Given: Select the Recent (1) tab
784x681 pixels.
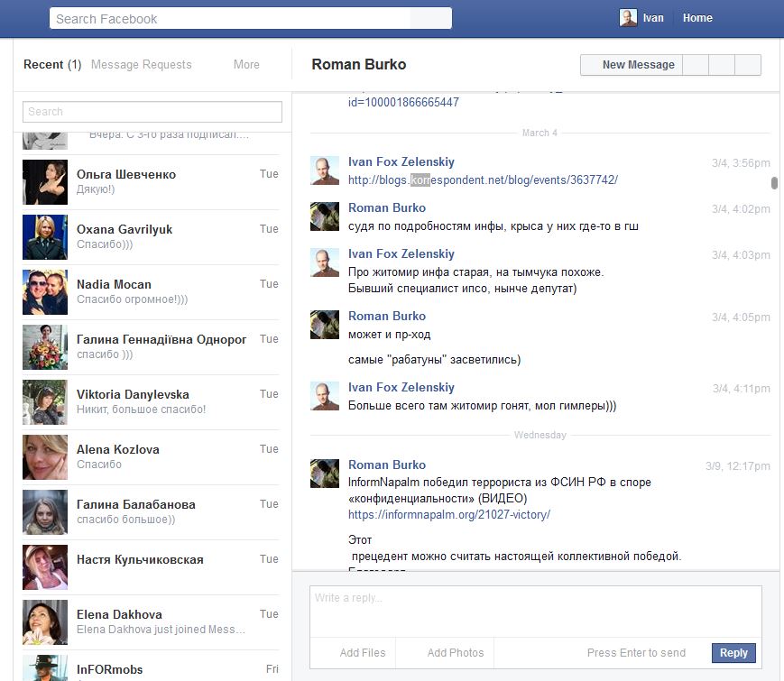Looking at the screenshot, I should pyautogui.click(x=52, y=65).
